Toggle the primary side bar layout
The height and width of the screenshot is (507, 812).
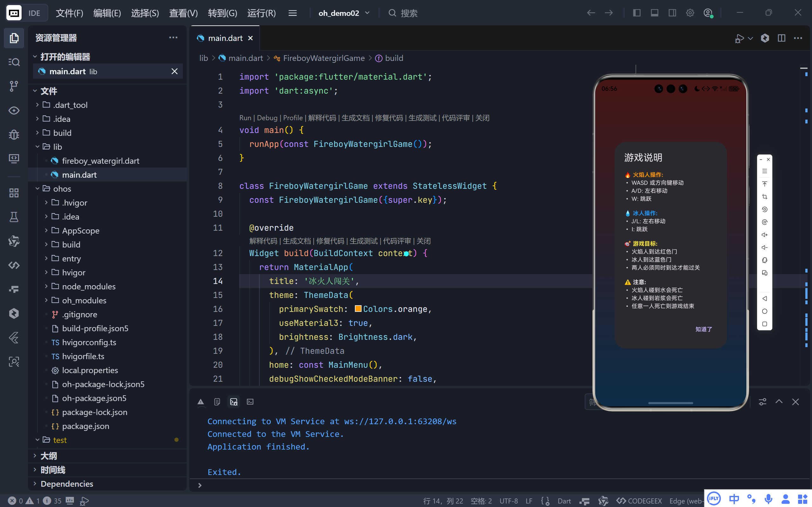[x=636, y=13]
